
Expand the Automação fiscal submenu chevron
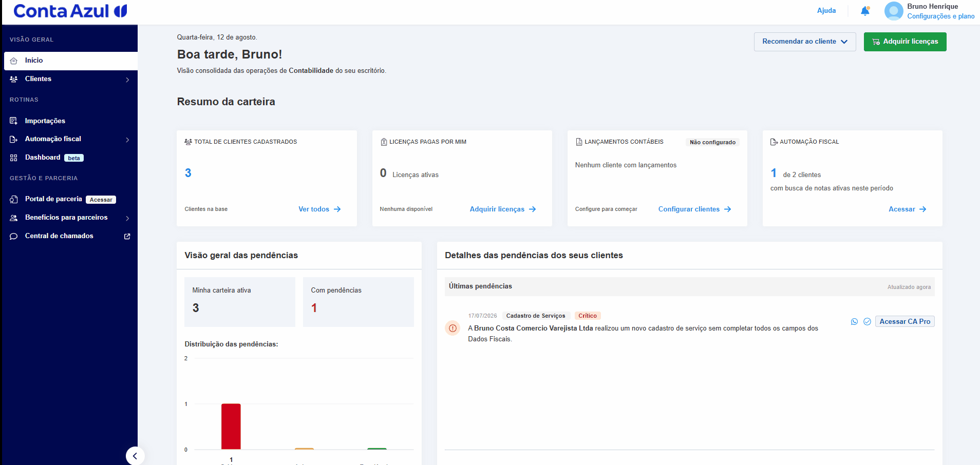[127, 140]
